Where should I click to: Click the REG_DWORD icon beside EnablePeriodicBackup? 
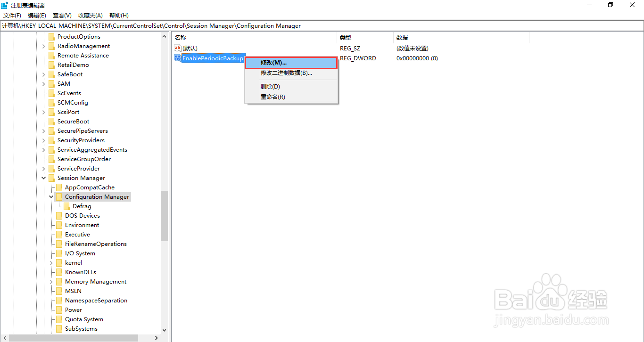pyautogui.click(x=177, y=58)
